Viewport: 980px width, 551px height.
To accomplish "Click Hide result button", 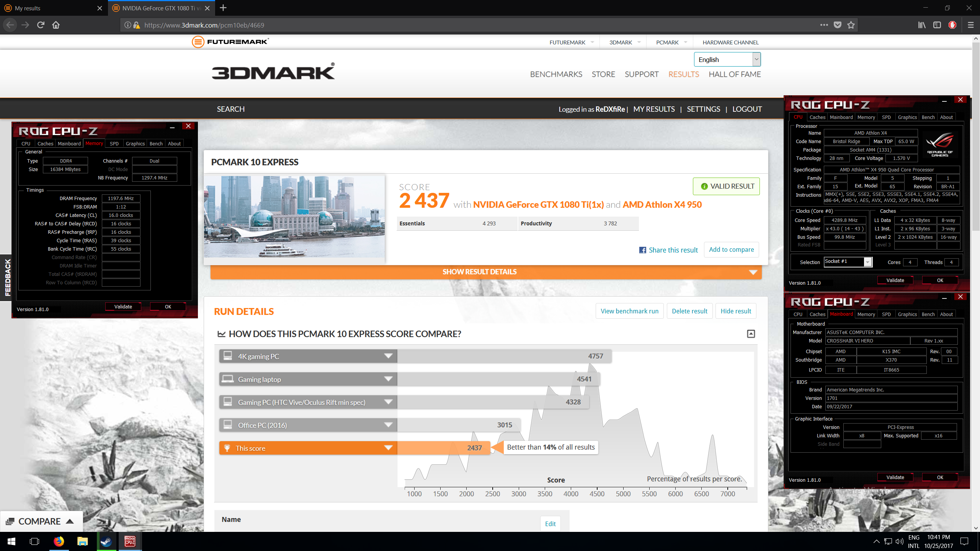I will pos(736,311).
